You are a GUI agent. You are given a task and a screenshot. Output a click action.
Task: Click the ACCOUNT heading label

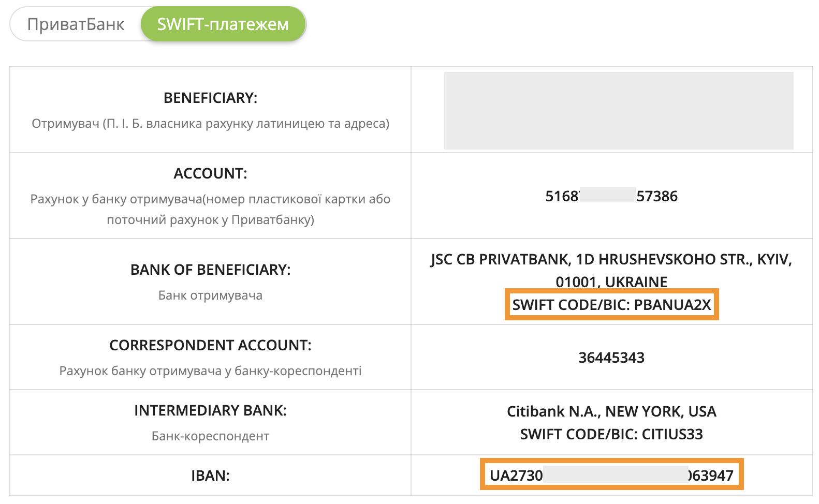pos(210,173)
